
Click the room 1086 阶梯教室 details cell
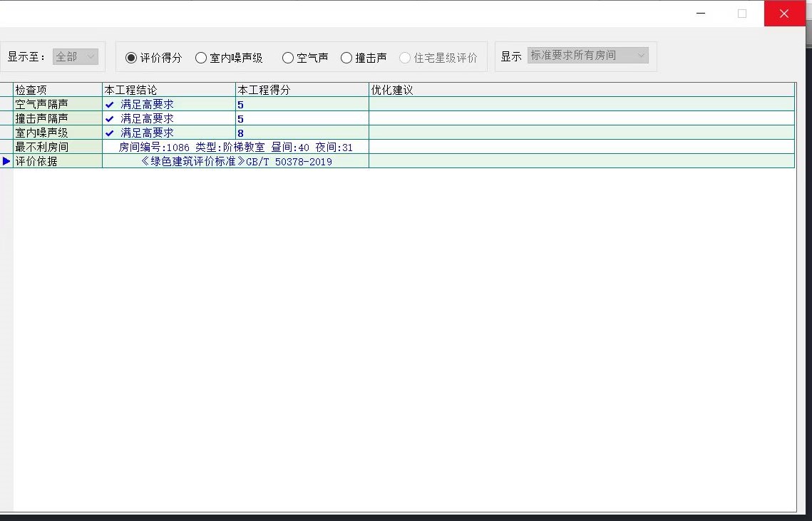coord(235,148)
